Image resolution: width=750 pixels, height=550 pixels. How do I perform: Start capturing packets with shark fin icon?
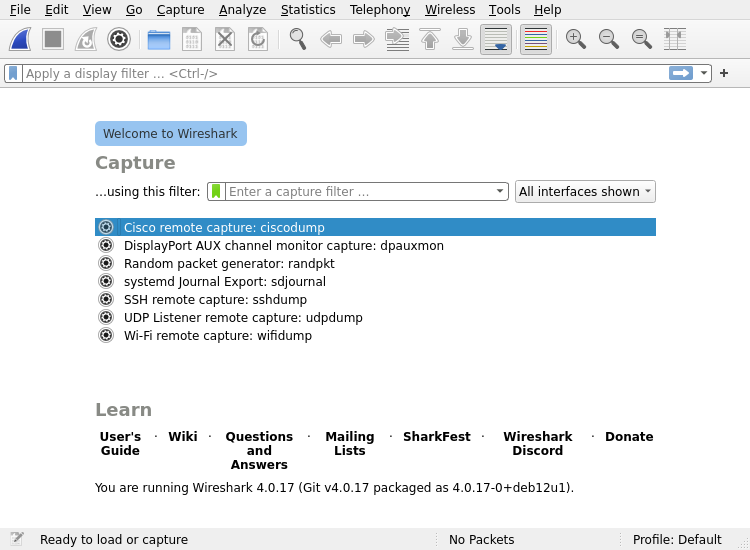coord(21,39)
